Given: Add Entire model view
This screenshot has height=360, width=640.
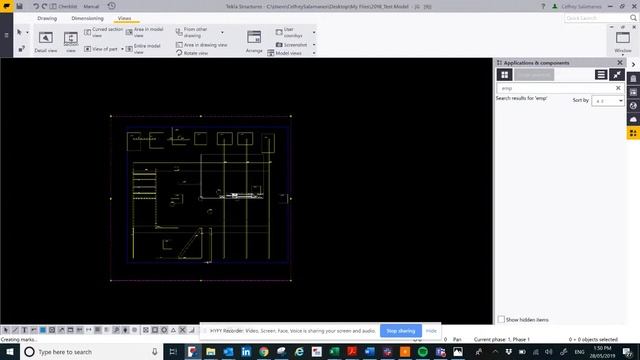Looking at the screenshot, I should [x=143, y=49].
